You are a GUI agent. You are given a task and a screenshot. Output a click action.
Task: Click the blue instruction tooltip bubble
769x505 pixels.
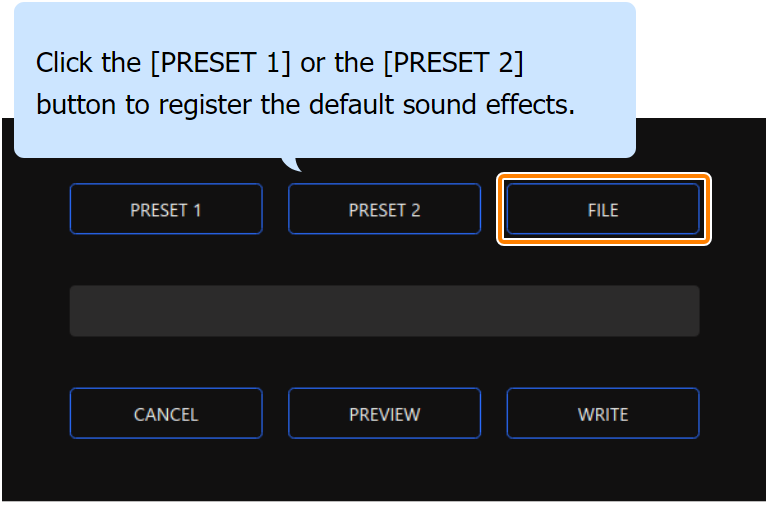(324, 80)
